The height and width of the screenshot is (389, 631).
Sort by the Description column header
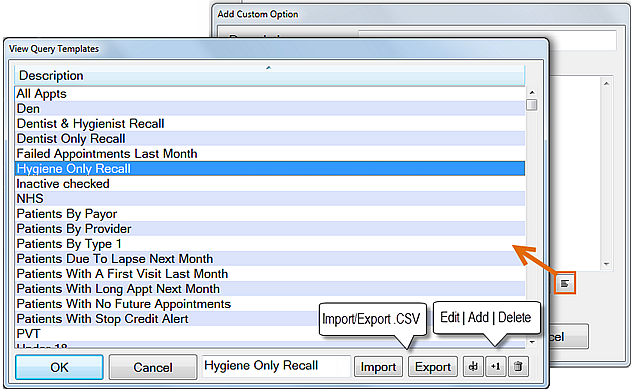[x=270, y=76]
